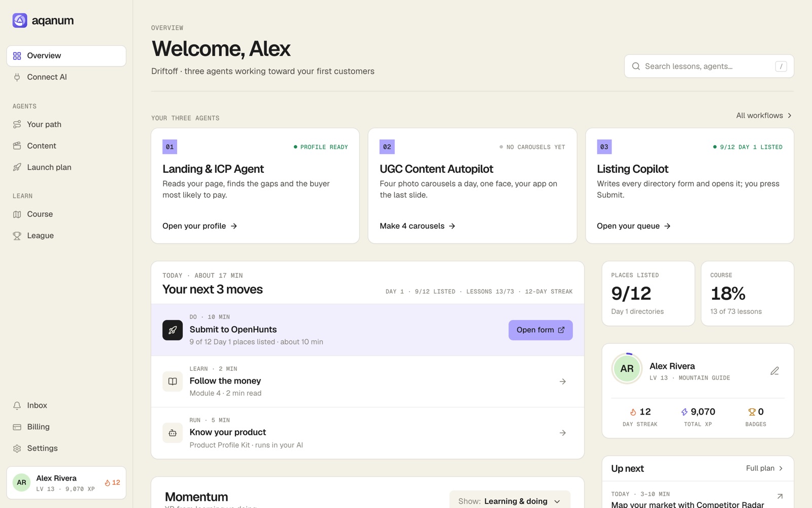Click the aqanum logo icon

pyautogui.click(x=20, y=20)
